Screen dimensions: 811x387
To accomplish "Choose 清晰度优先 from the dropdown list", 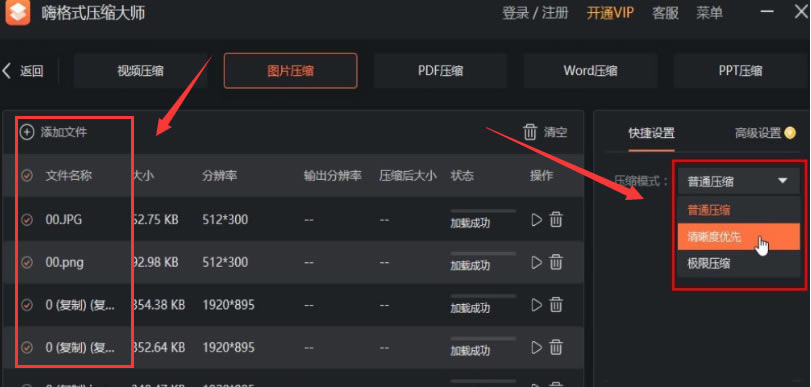I will point(738,236).
